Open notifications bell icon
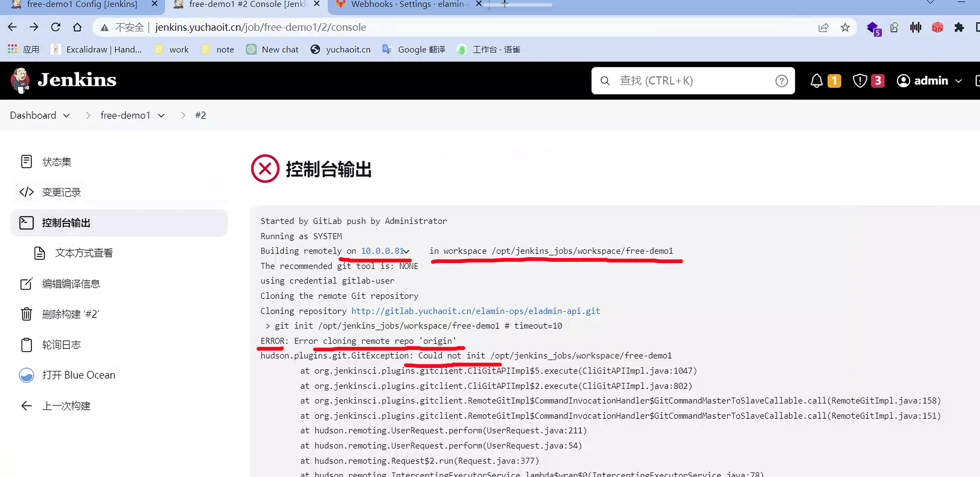This screenshot has height=477, width=980. (x=816, y=81)
